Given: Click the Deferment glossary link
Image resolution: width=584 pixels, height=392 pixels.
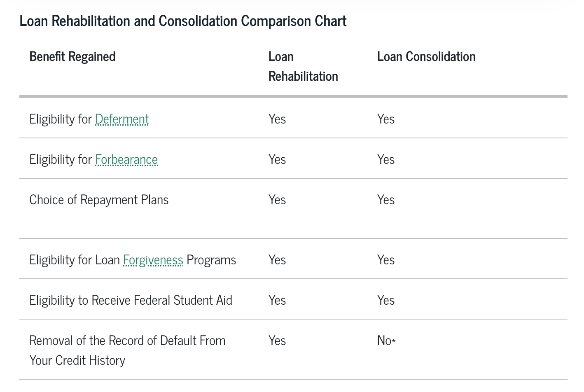Looking at the screenshot, I should click(122, 119).
